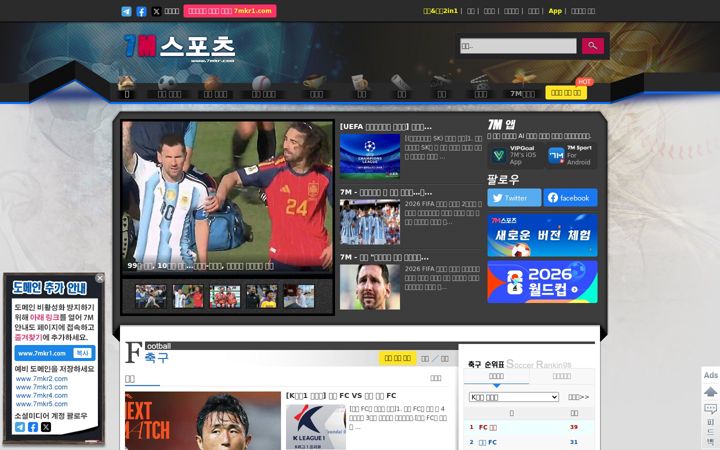720x450 pixels.
Task: Click the more link with >> beside the league dropdown
Action: click(579, 397)
